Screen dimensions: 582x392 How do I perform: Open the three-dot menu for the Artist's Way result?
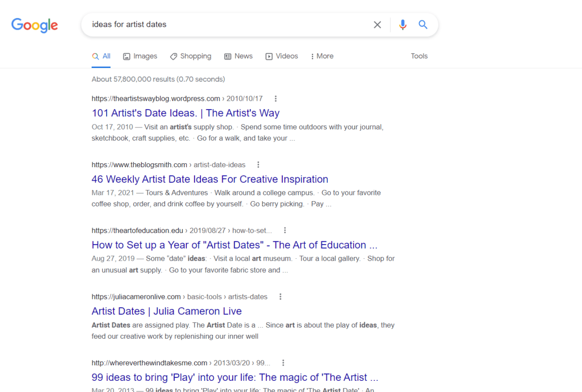[275, 98]
